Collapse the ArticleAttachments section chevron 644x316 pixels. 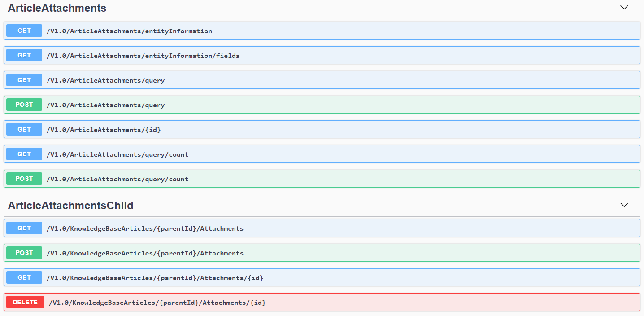[624, 8]
